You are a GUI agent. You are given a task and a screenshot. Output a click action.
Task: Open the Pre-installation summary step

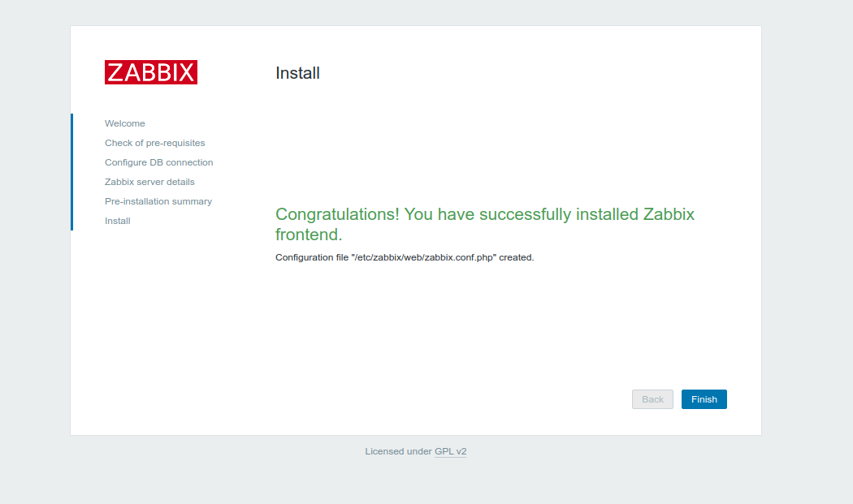point(158,202)
